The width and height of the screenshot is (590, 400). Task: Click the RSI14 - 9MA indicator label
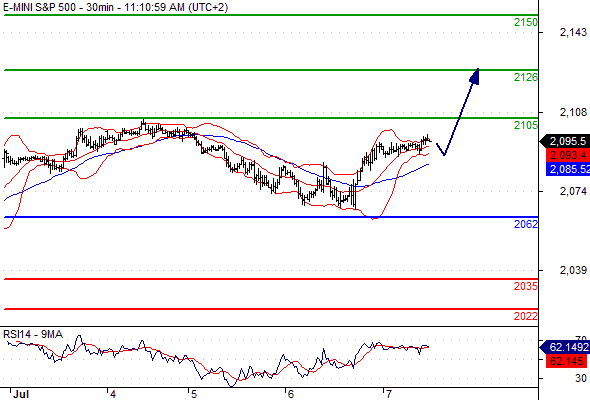[x=33, y=334]
